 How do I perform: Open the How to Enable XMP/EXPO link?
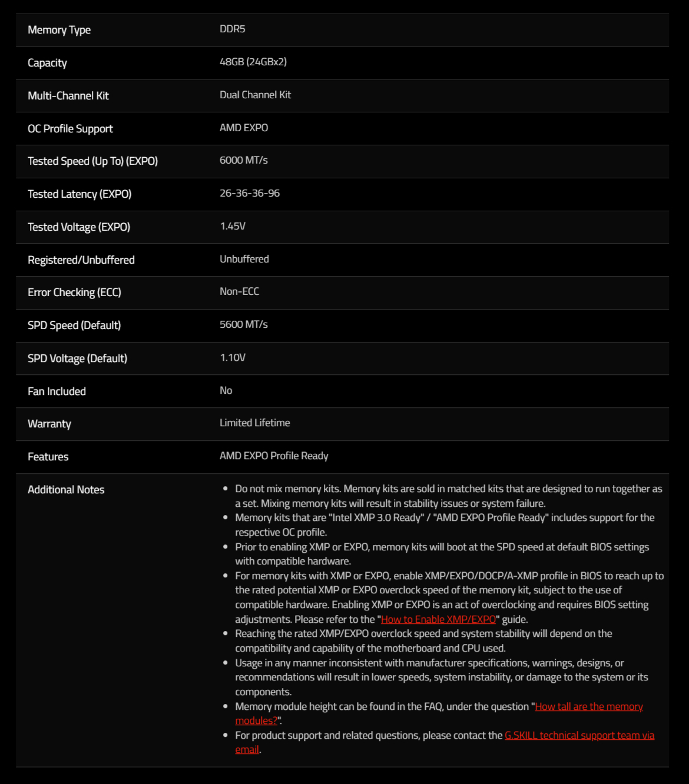point(438,619)
